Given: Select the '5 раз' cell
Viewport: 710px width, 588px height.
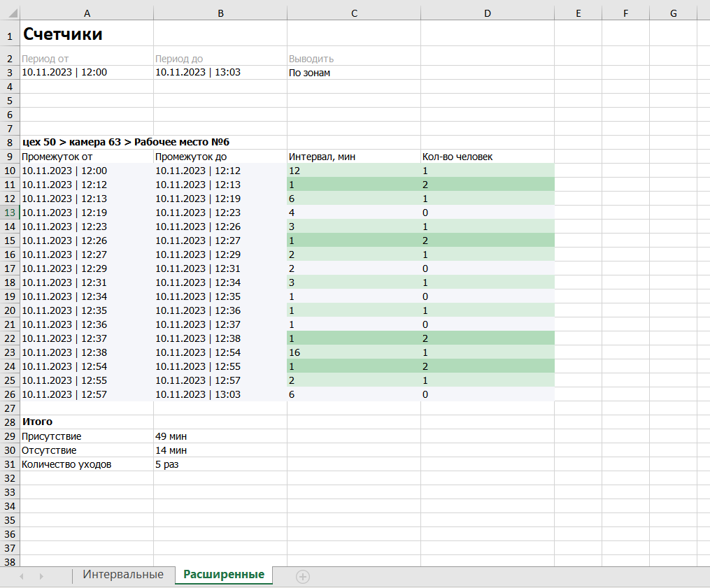Looking at the screenshot, I should 220,464.
